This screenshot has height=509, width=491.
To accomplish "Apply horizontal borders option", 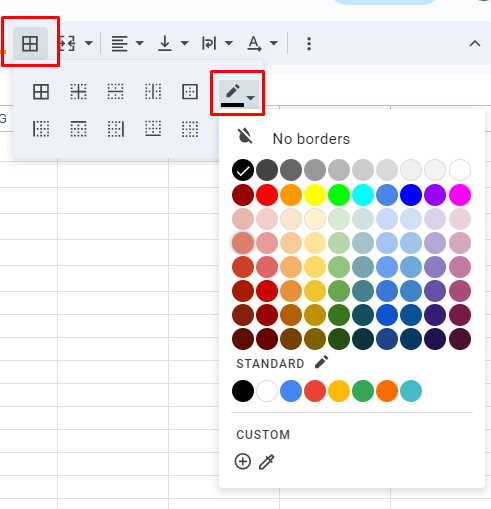I will pyautogui.click(x=116, y=92).
